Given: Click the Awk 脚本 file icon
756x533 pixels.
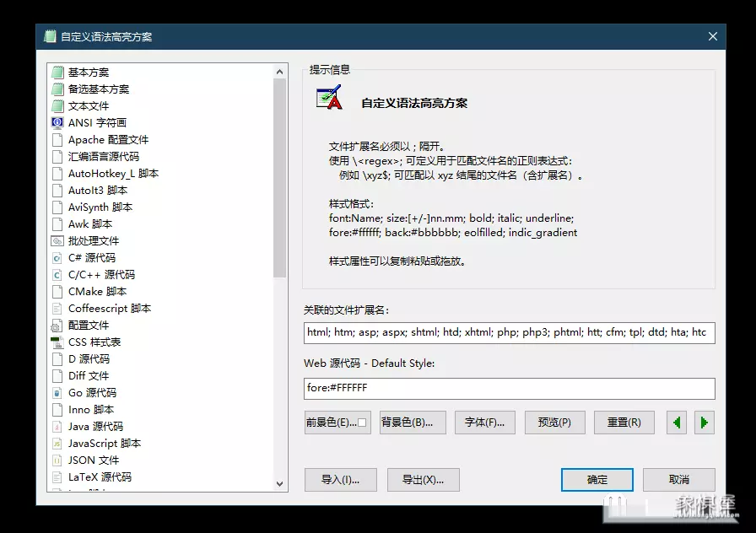Looking at the screenshot, I should [x=57, y=224].
